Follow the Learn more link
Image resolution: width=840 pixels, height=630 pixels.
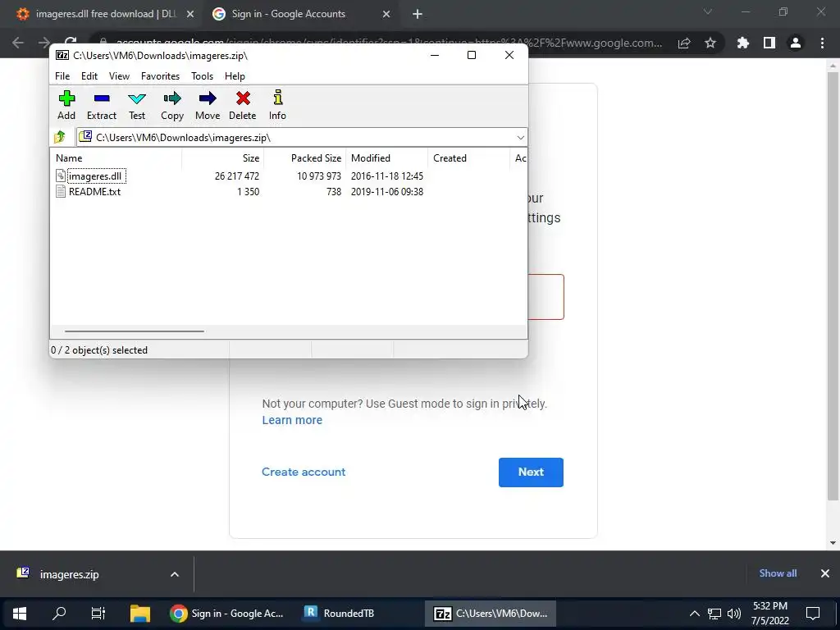click(293, 420)
